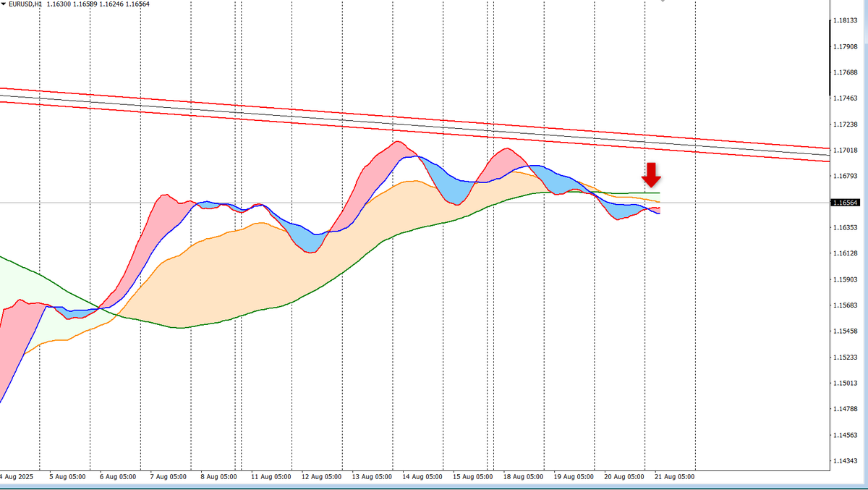Select the 1.17688 price axis label
Viewport: 868px width, 490px height.
(x=845, y=72)
